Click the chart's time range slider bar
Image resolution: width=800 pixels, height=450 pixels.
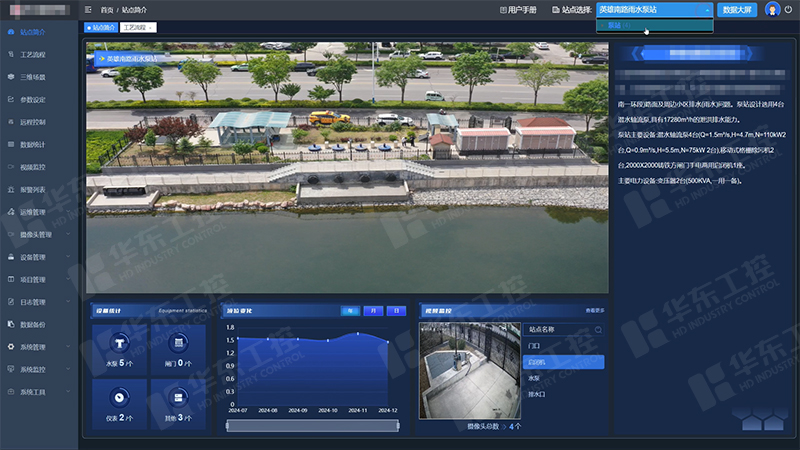313,425
